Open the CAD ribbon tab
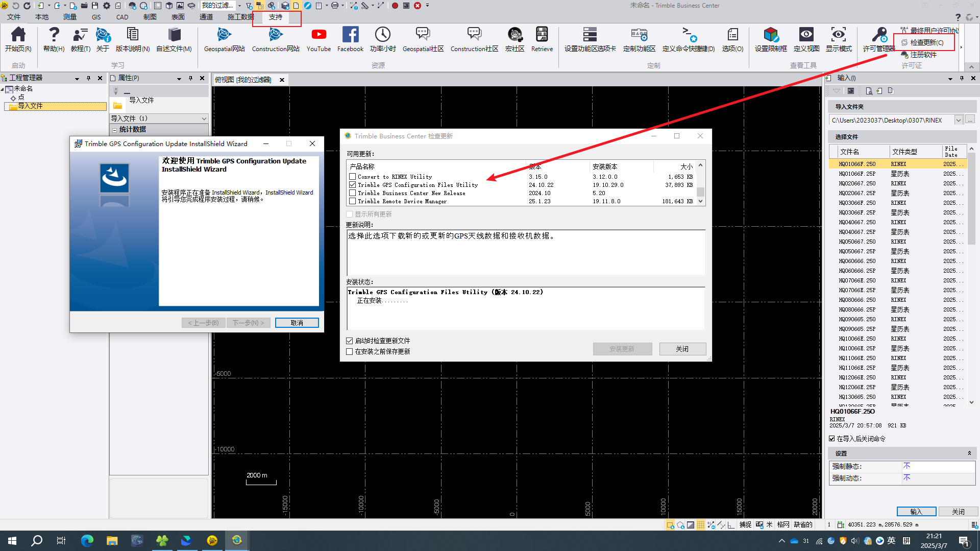This screenshot has width=980, height=551. 122,17
